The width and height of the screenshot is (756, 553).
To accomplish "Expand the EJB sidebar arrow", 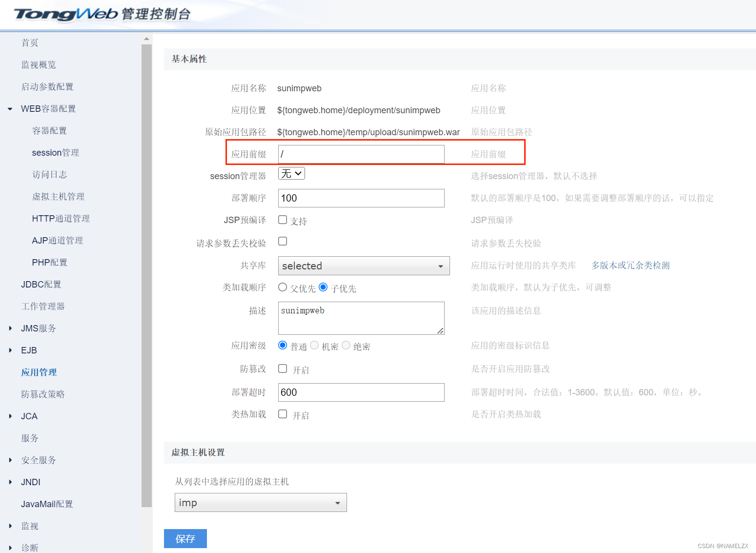I will tap(10, 350).
